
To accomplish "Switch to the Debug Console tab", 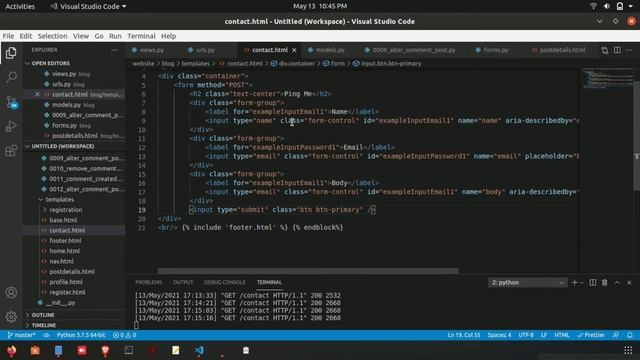I will point(225,282).
